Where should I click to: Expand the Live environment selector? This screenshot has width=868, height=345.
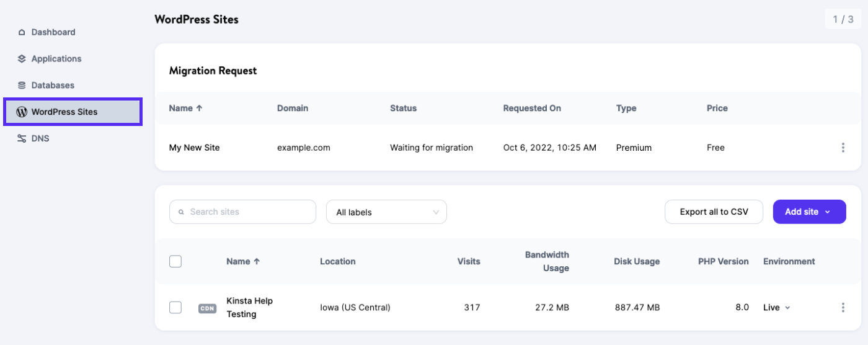pyautogui.click(x=777, y=308)
